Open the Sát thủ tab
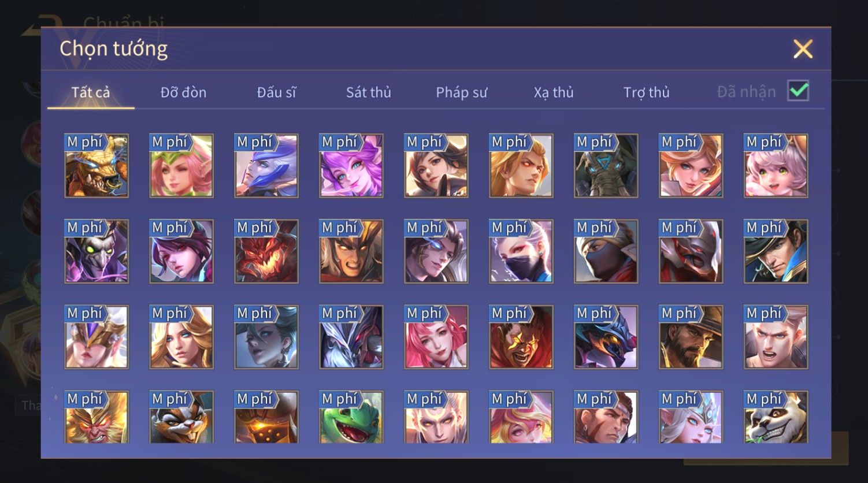 pyautogui.click(x=368, y=92)
